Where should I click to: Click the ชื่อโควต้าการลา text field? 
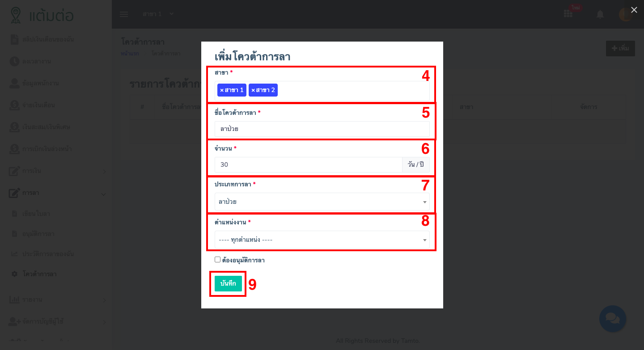[x=322, y=129]
